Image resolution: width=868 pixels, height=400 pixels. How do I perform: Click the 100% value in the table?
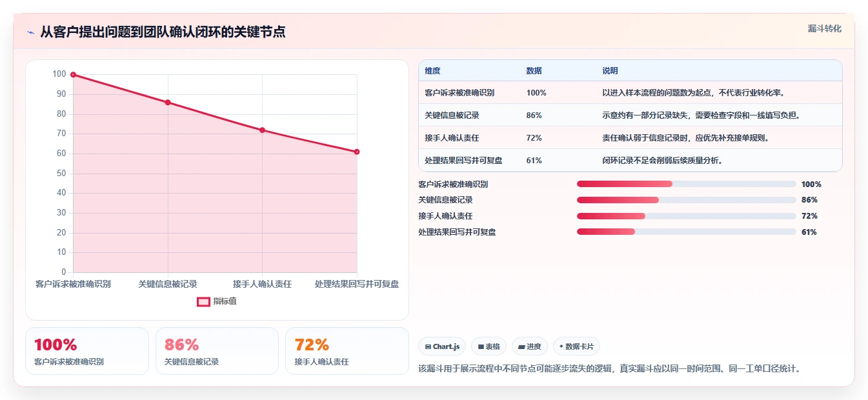tap(536, 93)
